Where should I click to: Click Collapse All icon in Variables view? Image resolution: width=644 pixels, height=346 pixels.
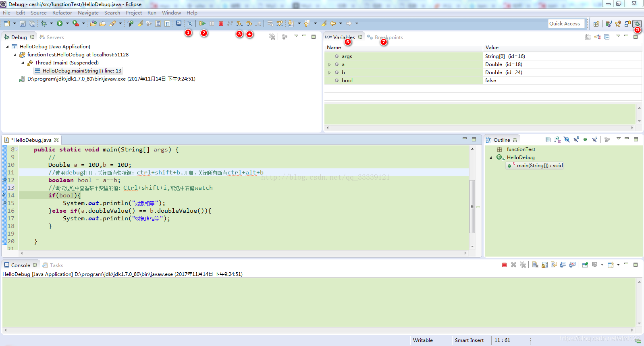coord(607,37)
